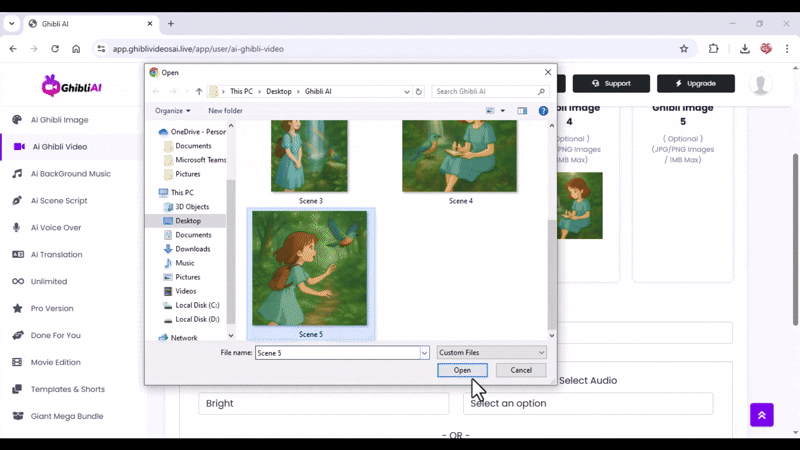Go up one folder level arrow
800x450 pixels.
pos(199,92)
